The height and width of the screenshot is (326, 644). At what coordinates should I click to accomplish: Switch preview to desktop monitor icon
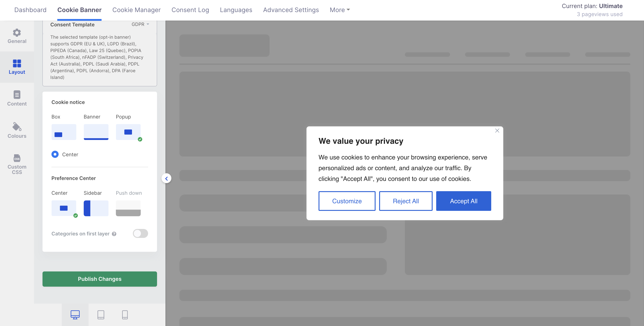coord(75,315)
